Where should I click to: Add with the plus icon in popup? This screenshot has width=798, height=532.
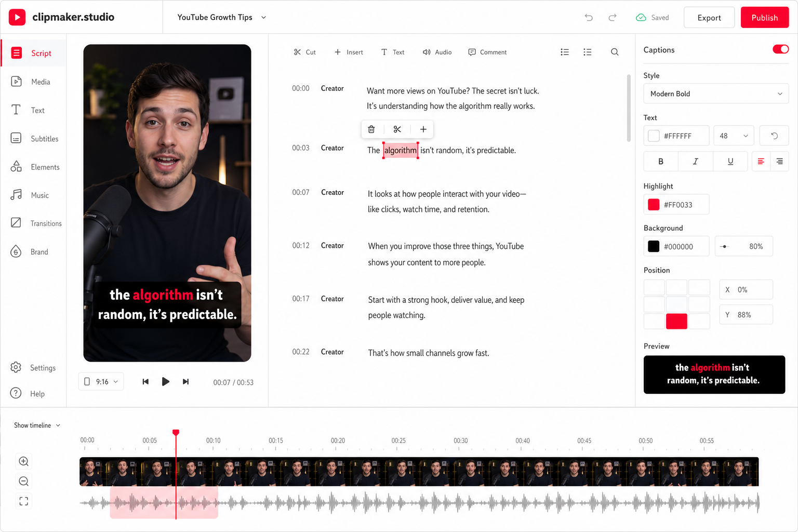(x=423, y=129)
